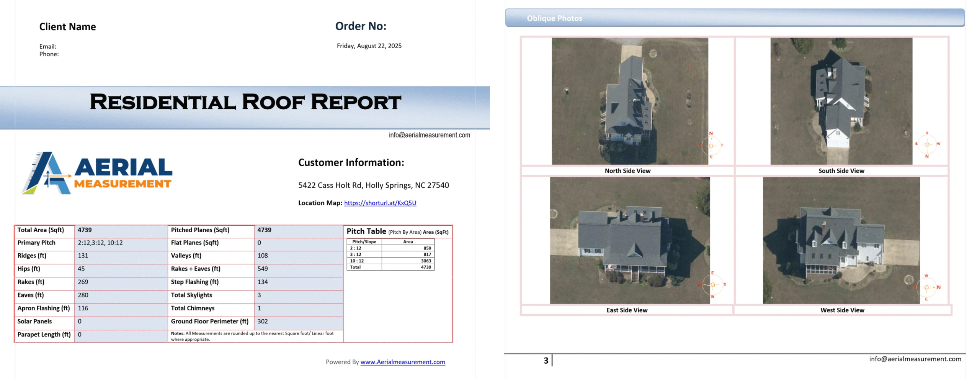Select the South Side View aerial photo
The width and height of the screenshot is (980, 379).
click(x=841, y=101)
